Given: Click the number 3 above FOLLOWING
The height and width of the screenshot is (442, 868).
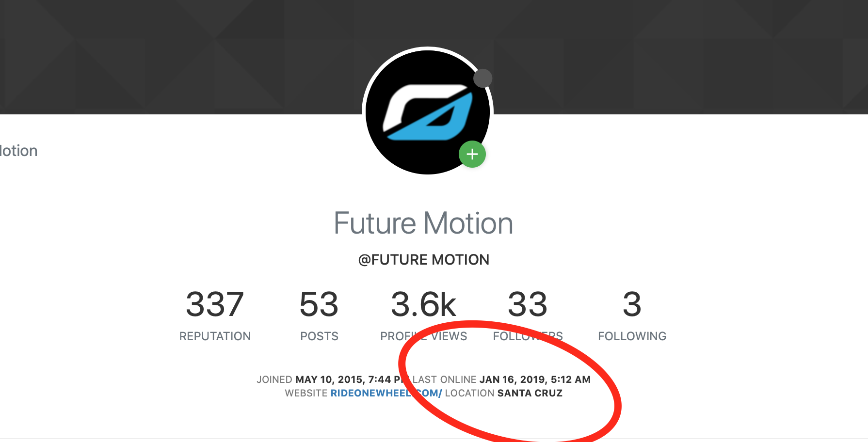Looking at the screenshot, I should (x=632, y=304).
